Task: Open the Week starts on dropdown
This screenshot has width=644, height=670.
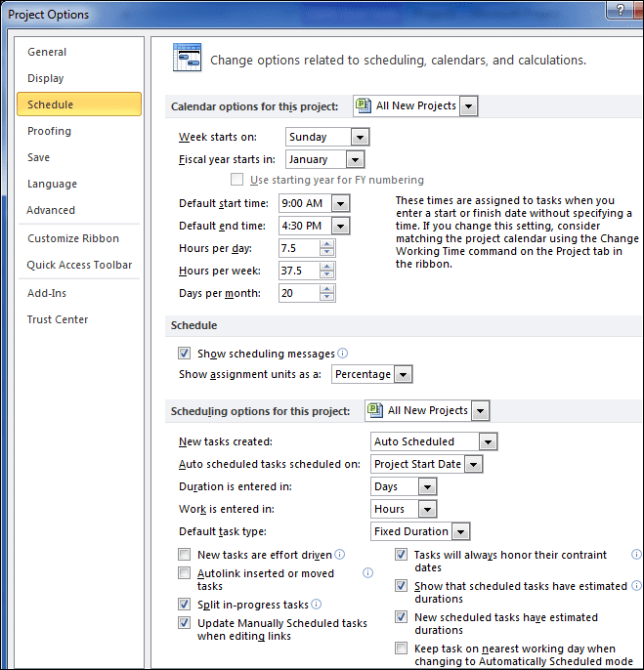Action: pyautogui.click(x=360, y=137)
